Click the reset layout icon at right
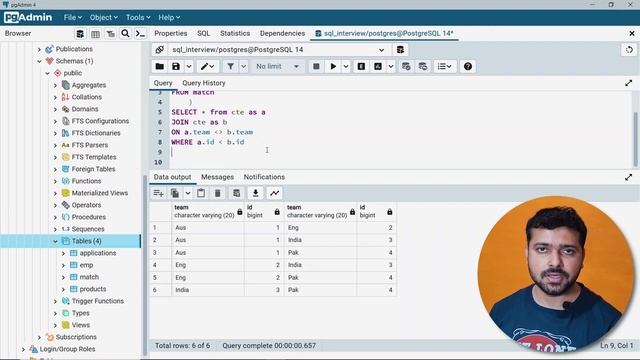640x360 pixels. pos(629,49)
